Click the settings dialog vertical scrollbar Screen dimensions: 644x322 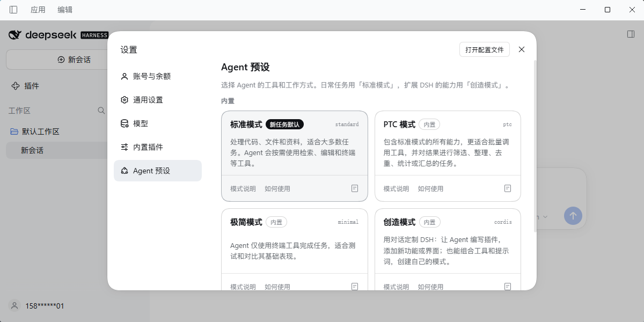click(534, 146)
